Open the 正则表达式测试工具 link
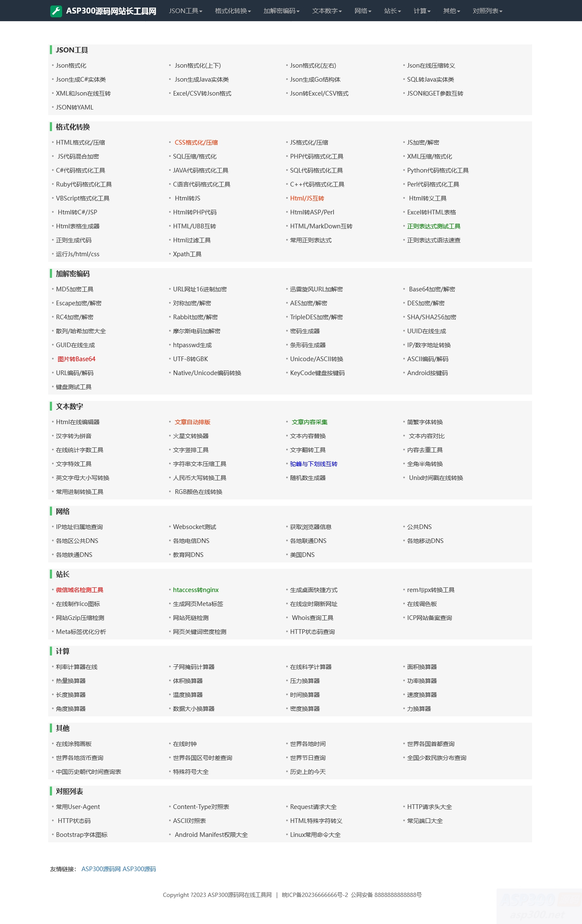582x924 pixels. point(434,226)
